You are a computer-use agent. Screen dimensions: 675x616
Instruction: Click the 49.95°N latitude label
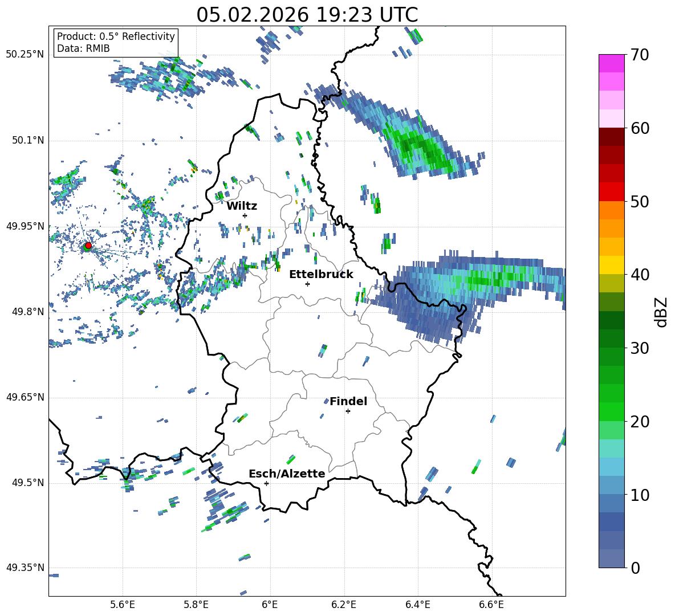[x=25, y=226]
